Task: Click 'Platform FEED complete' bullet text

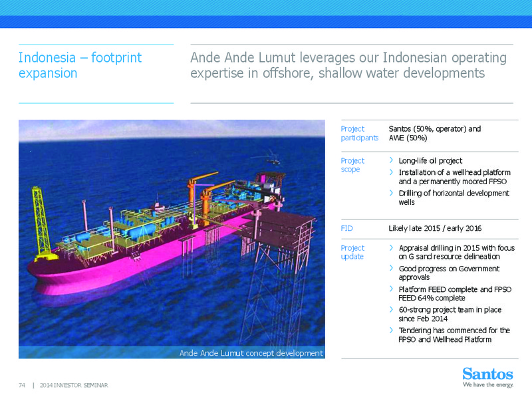Action: pos(455,293)
